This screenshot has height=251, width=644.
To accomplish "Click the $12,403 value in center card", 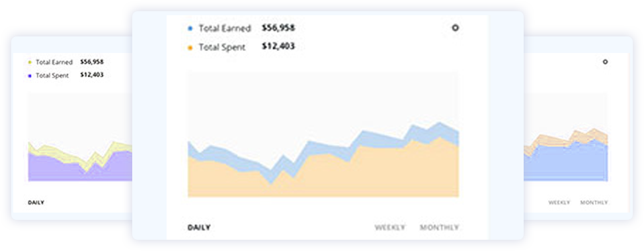I will coord(278,46).
